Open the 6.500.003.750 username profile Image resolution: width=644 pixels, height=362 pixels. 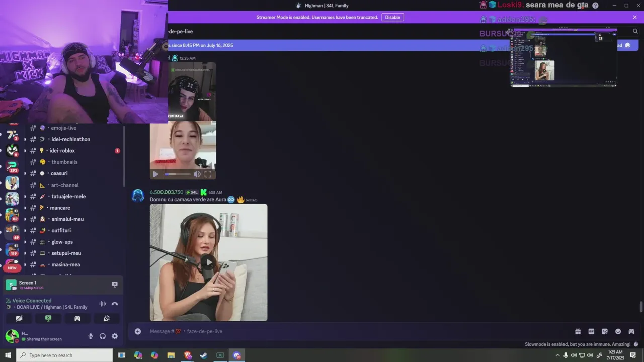coord(167,192)
